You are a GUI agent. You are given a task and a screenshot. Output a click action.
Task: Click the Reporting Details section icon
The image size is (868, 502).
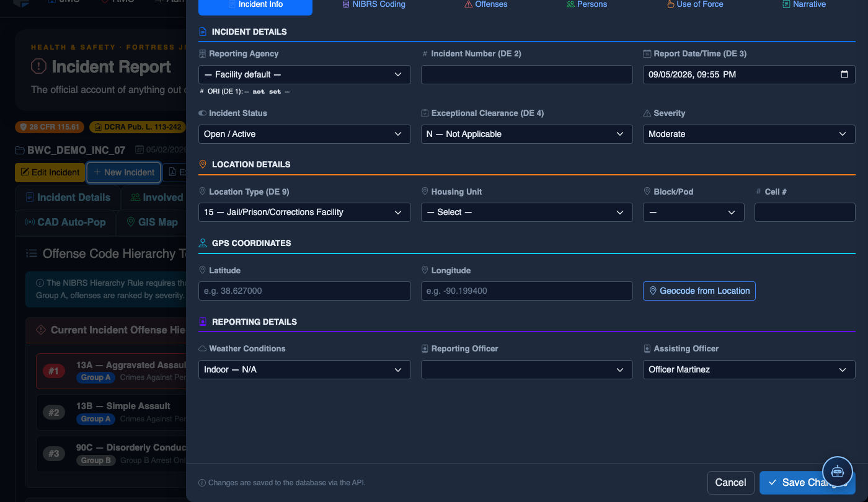[x=203, y=322]
